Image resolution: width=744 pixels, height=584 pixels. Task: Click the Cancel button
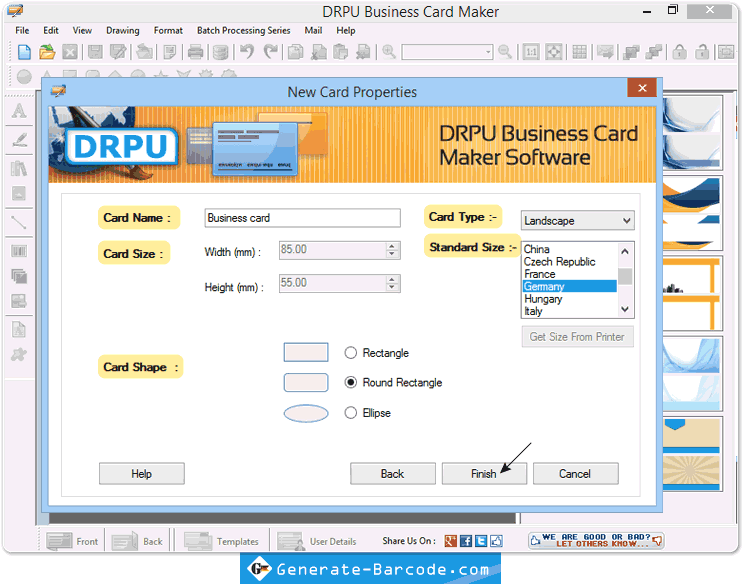575,473
